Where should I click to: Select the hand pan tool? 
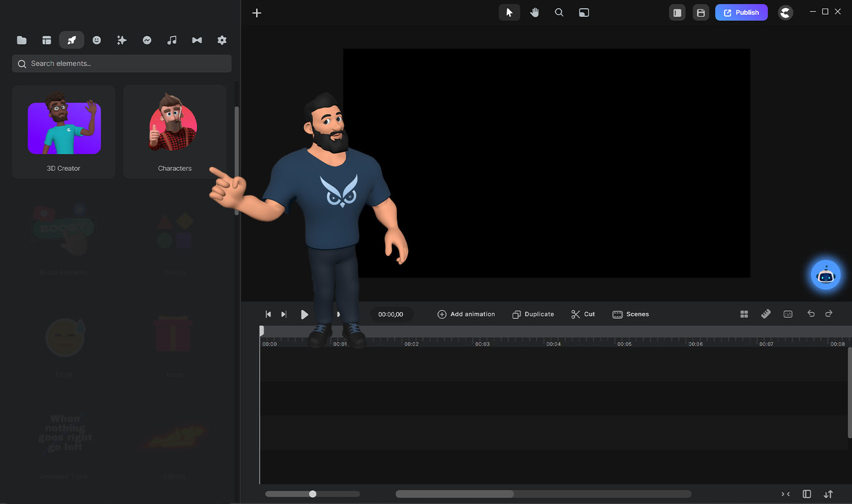pyautogui.click(x=534, y=13)
